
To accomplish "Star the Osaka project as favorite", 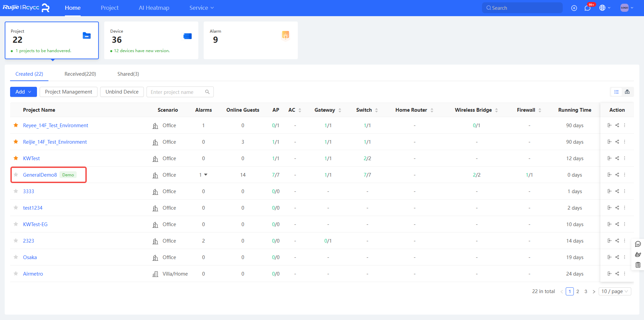I will click(x=16, y=257).
